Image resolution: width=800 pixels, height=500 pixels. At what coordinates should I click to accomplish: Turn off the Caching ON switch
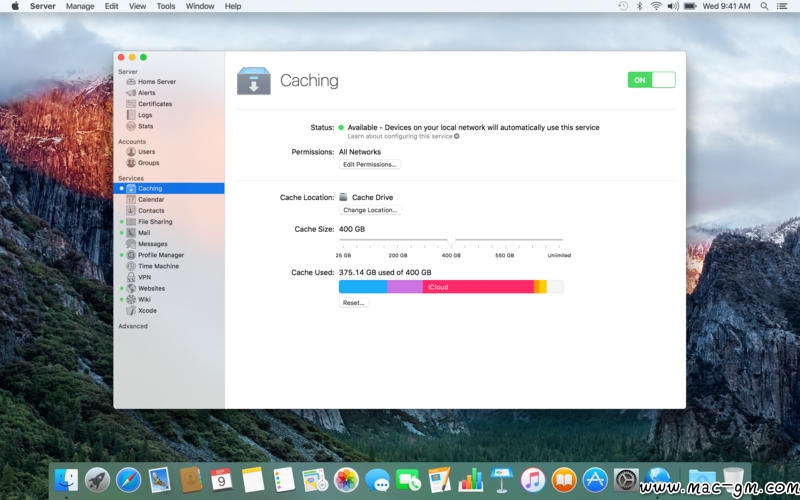(652, 80)
